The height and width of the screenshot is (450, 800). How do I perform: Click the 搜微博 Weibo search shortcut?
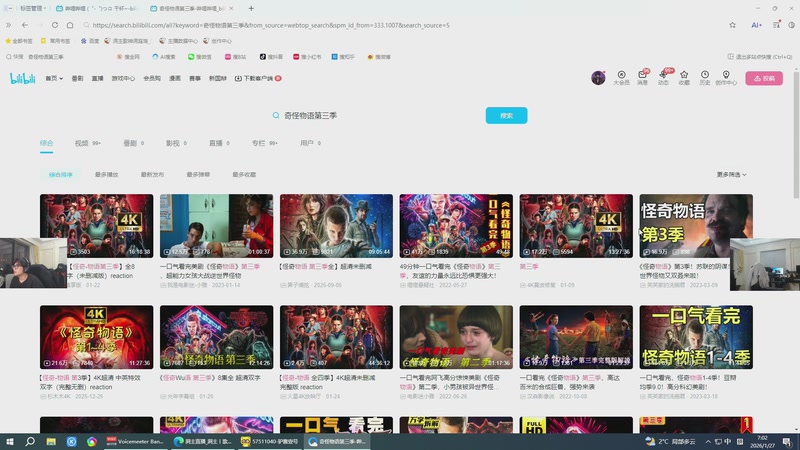379,57
